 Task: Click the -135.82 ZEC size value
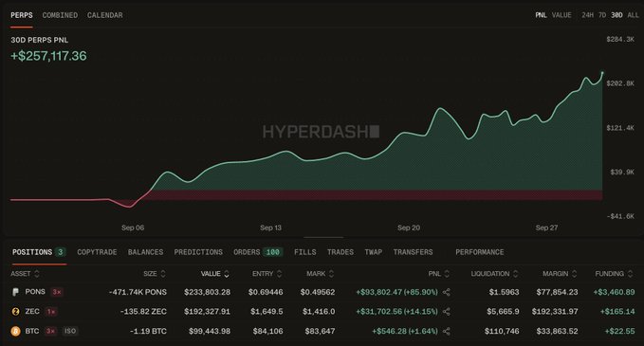click(144, 312)
